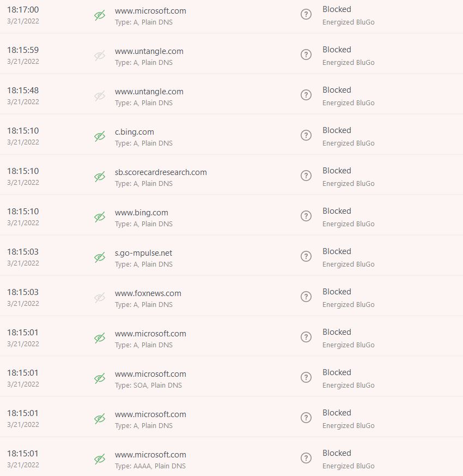Open help icon beside the 18:17:00 microsoft.com entry
Screen dimensions: 463x476
click(306, 14)
